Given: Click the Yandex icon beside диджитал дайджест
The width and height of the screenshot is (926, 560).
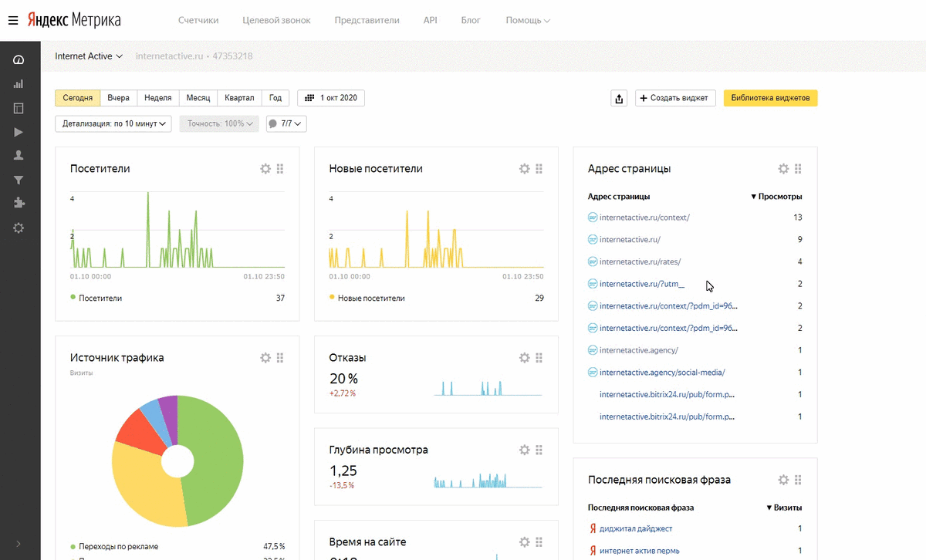Looking at the screenshot, I should 592,528.
